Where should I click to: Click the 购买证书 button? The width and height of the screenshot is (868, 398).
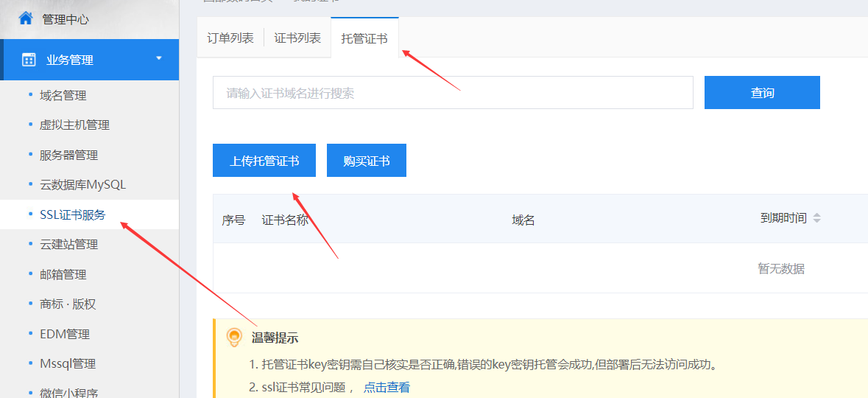(x=367, y=161)
